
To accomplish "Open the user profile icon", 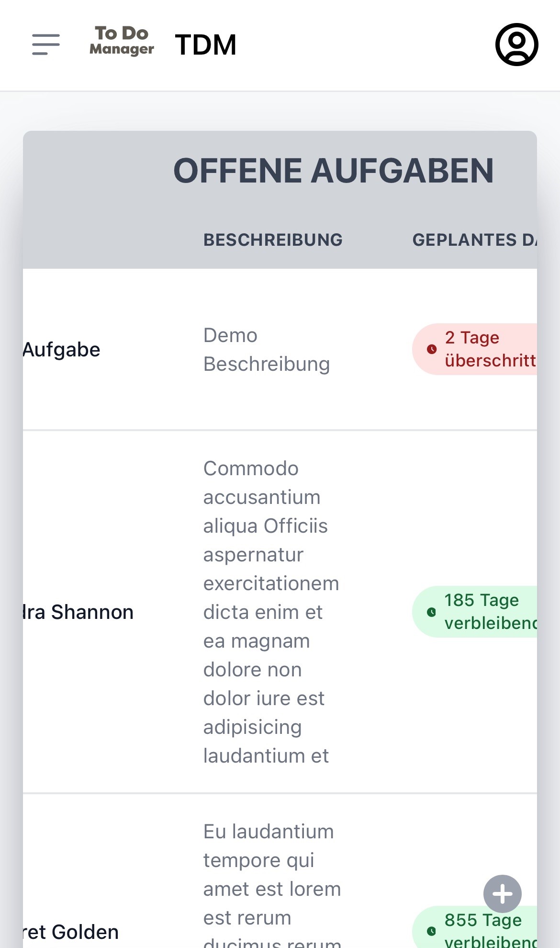I will [517, 45].
